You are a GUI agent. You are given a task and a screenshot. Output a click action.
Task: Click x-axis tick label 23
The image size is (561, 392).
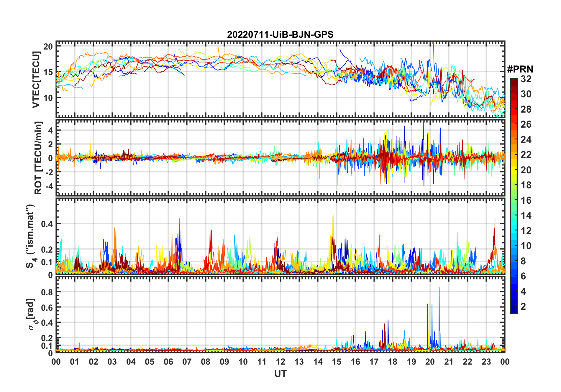tap(486, 362)
